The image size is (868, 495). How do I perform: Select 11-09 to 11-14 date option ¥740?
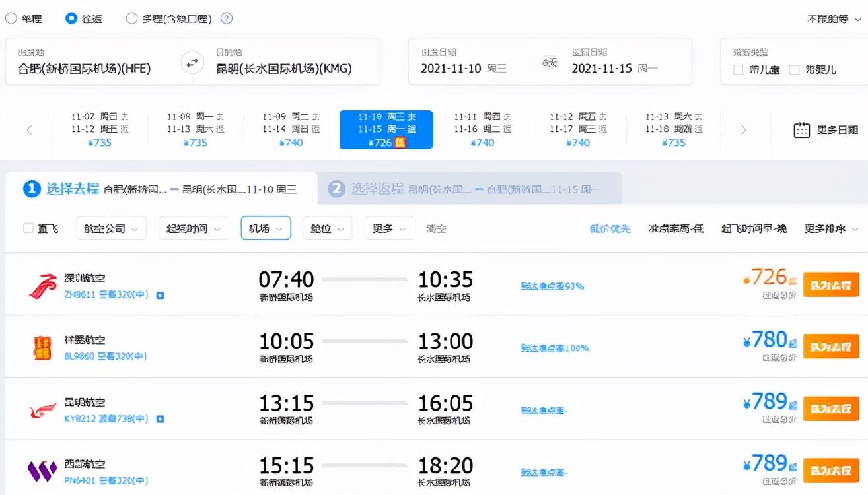coord(291,129)
